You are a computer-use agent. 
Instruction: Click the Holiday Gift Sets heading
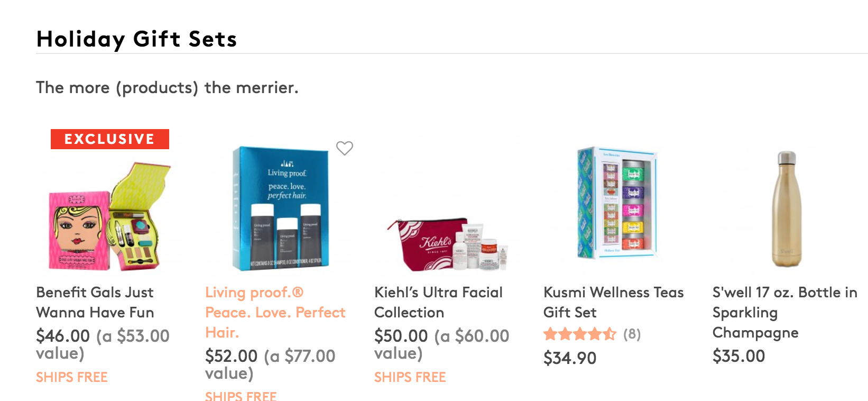pos(136,39)
